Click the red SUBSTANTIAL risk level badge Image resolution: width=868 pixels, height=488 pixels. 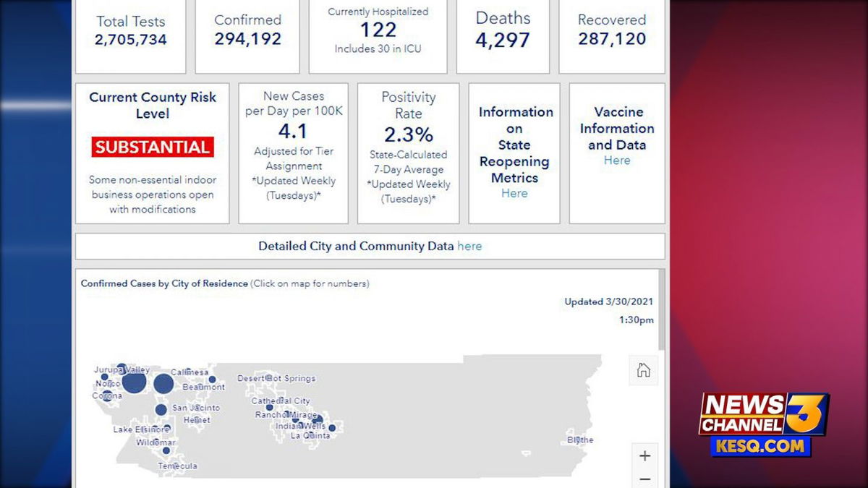point(153,147)
